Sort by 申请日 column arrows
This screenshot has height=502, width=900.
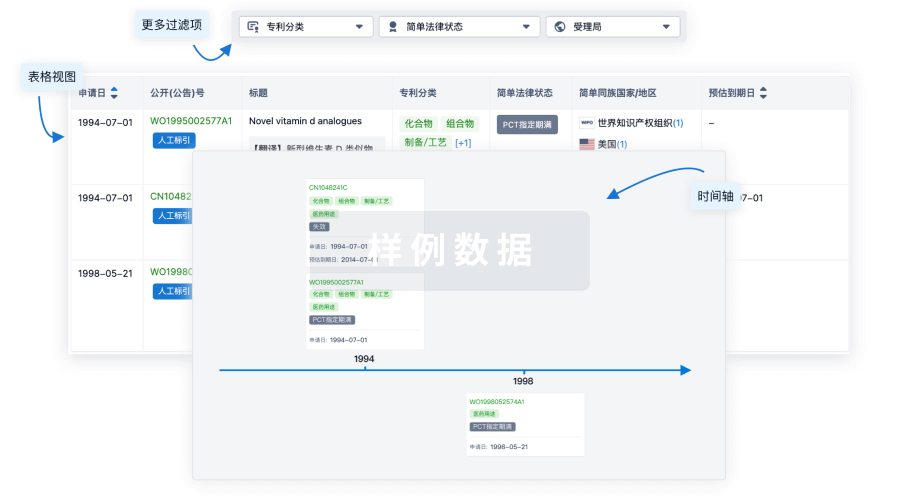coord(114,93)
